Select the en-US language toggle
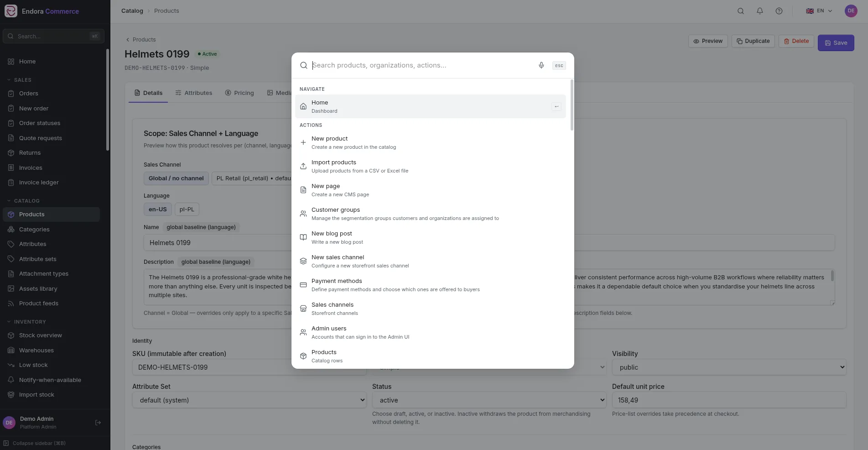Screen dimensions: 868x450 click(x=158, y=209)
